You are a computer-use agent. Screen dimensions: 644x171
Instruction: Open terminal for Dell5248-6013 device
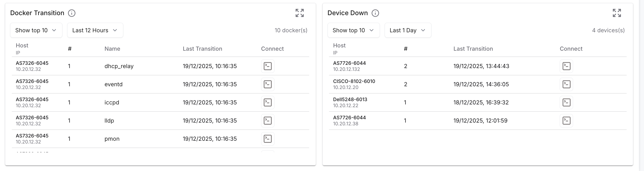pos(566,102)
